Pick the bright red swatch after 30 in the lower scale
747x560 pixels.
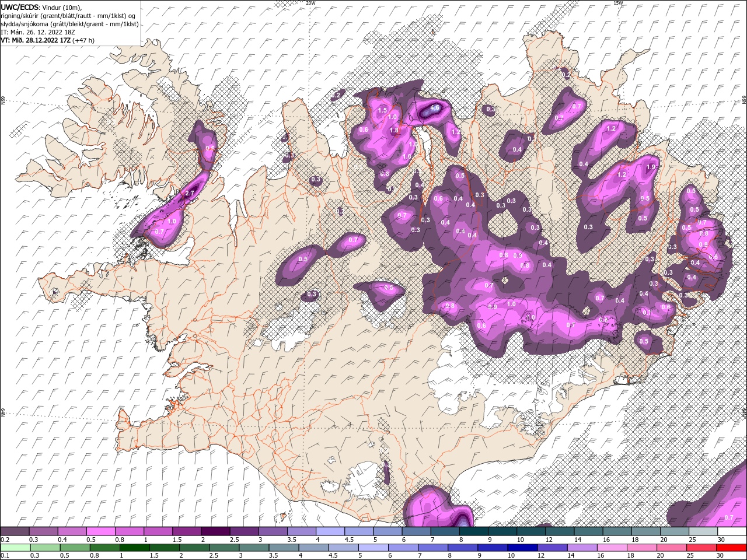tap(731, 547)
